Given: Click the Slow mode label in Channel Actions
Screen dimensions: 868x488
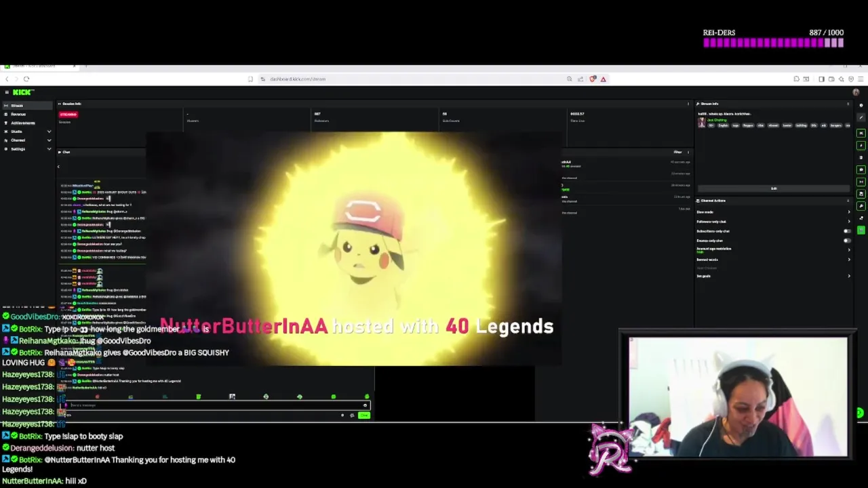Looking at the screenshot, I should point(705,212).
